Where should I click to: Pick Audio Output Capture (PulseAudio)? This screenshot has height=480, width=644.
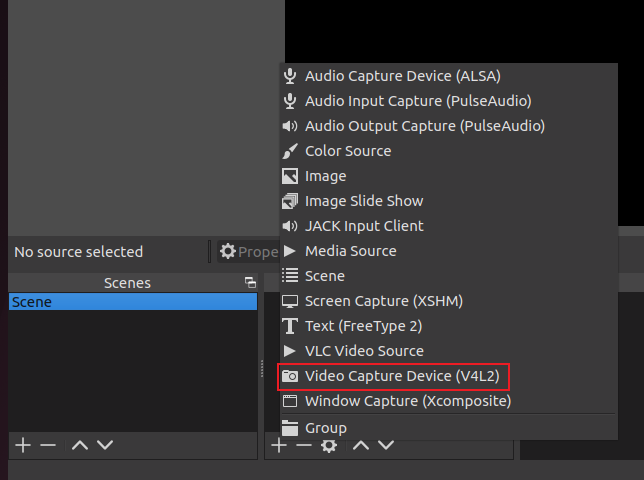[424, 126]
